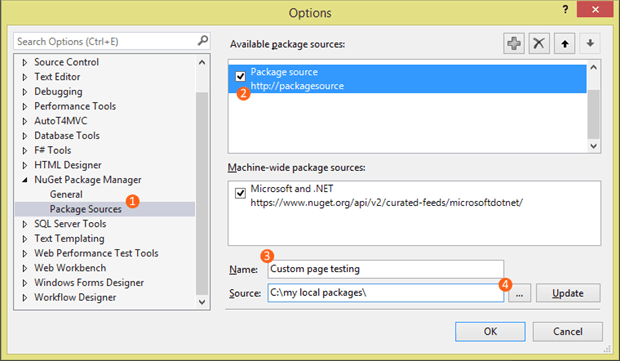The image size is (620, 361).
Task: Expand the Workflow Designer node
Action: (25, 298)
